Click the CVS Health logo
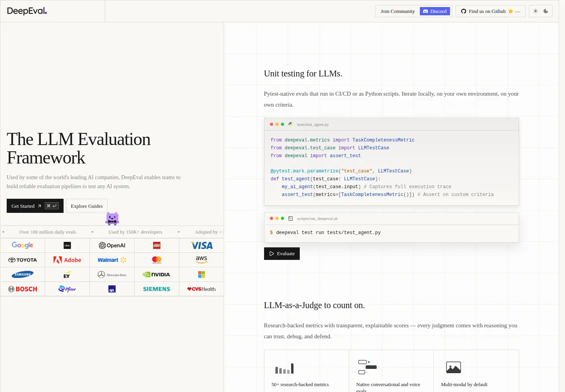 click(x=201, y=289)
